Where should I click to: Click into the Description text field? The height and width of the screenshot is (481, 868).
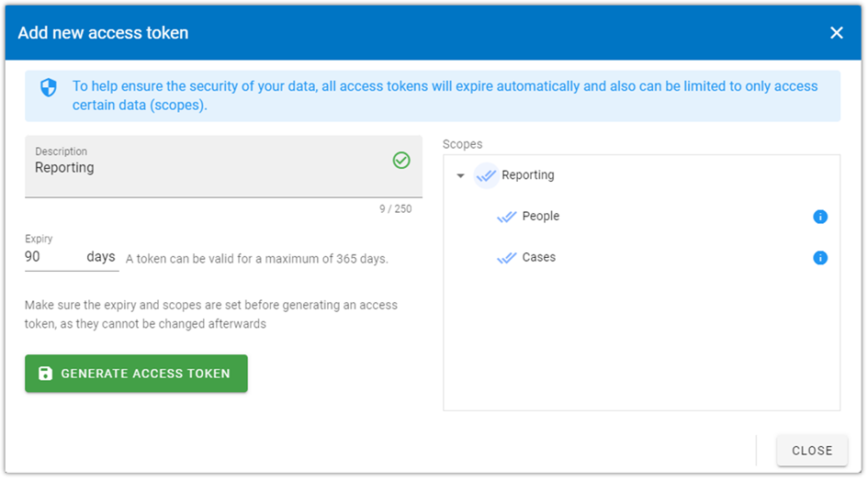point(223,167)
